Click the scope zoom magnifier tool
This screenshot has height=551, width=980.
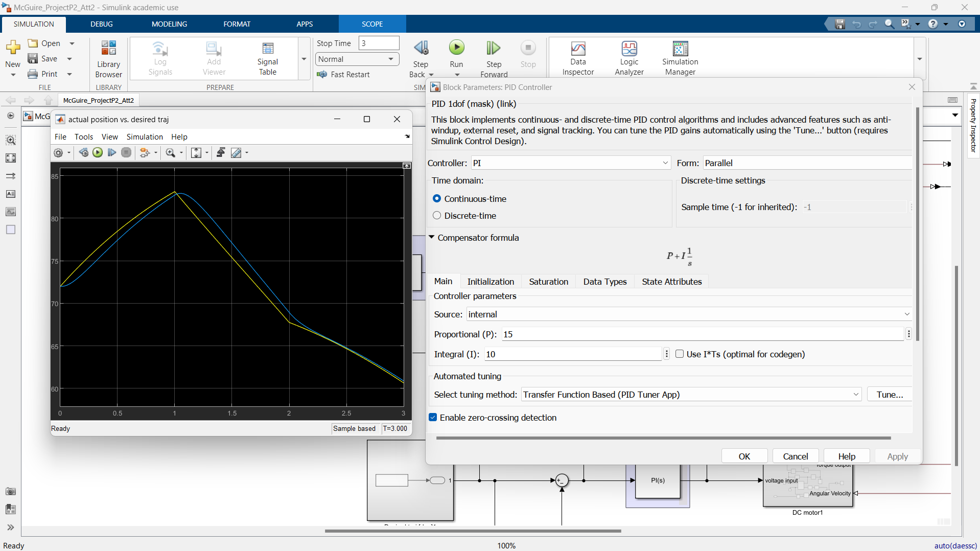(x=170, y=152)
